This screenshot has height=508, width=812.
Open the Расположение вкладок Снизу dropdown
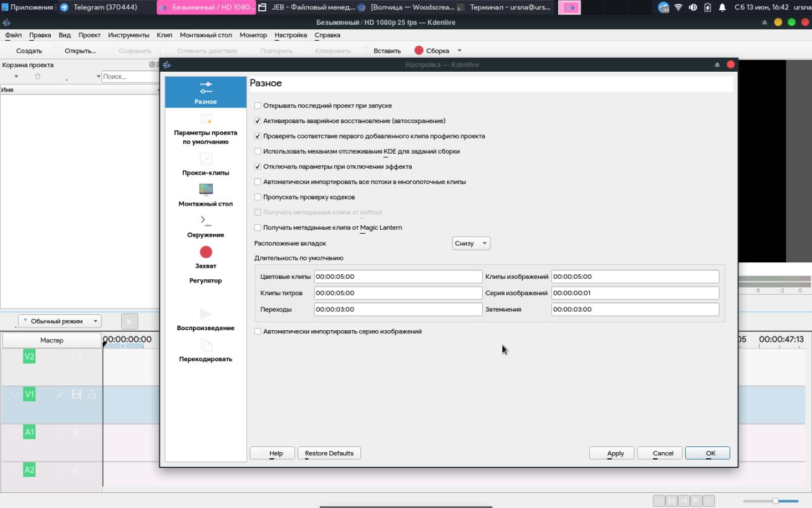click(x=471, y=243)
